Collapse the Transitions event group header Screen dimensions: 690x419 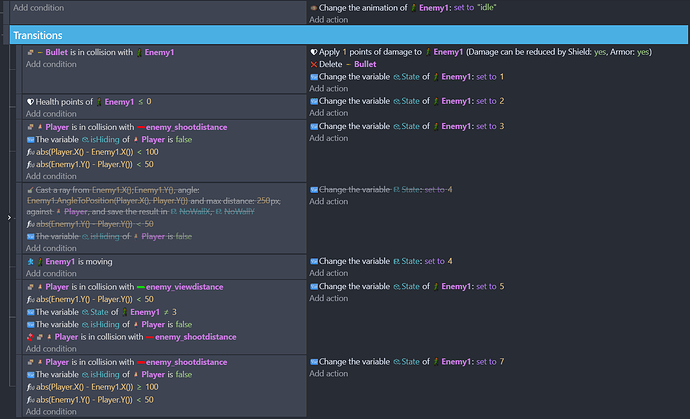[38, 35]
